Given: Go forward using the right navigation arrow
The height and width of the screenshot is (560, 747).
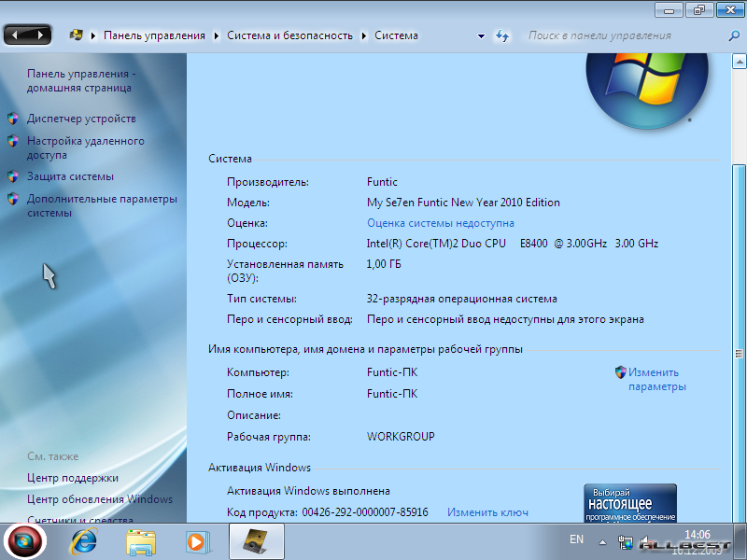Looking at the screenshot, I should click(40, 35).
